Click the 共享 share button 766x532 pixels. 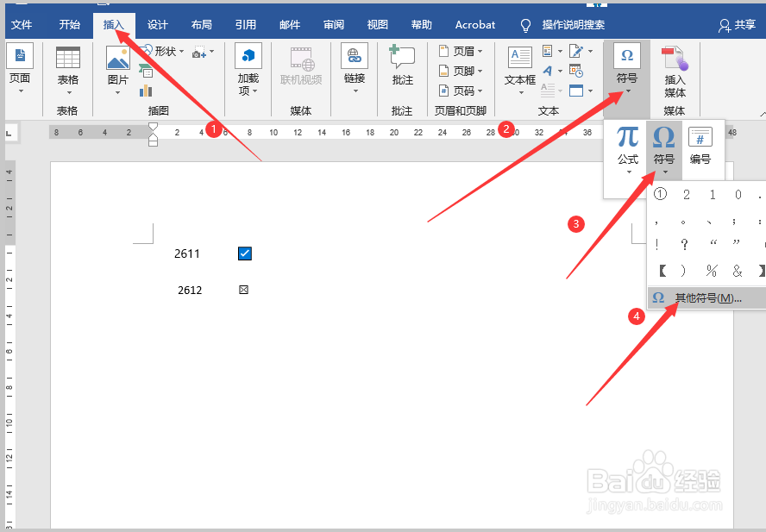click(737, 25)
